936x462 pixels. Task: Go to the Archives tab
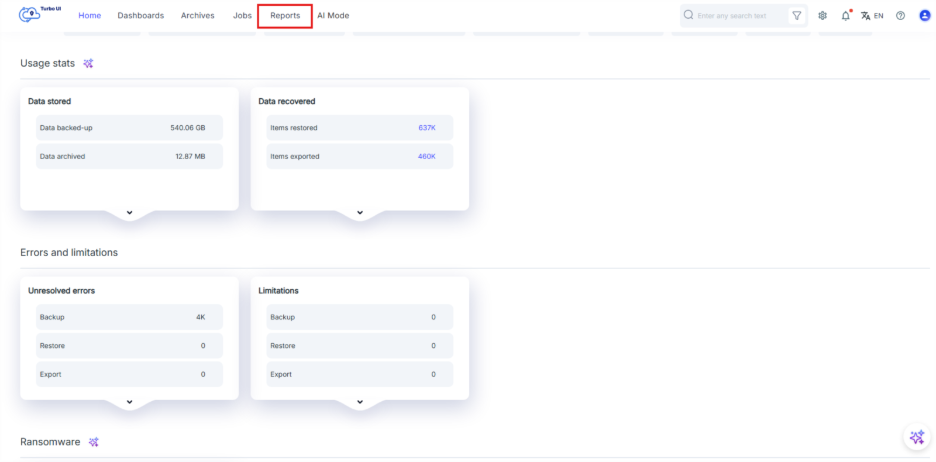click(197, 16)
